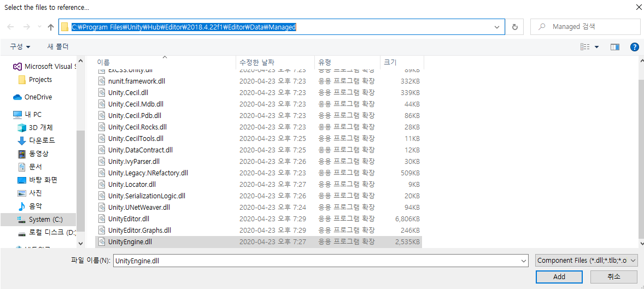Select 로컬 디스크 (D:) drive
The height and width of the screenshot is (289, 644).
click(x=47, y=233)
